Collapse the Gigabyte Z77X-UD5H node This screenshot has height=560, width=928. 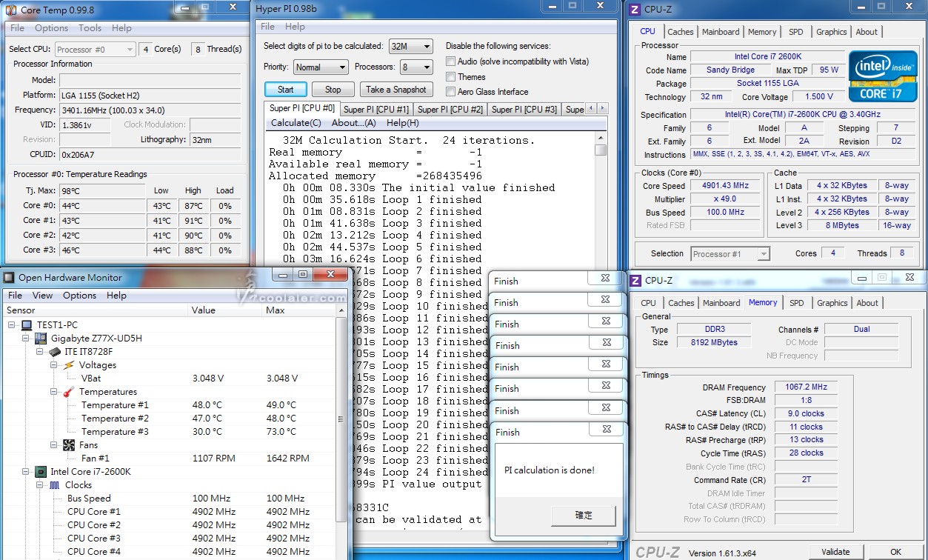(27, 339)
